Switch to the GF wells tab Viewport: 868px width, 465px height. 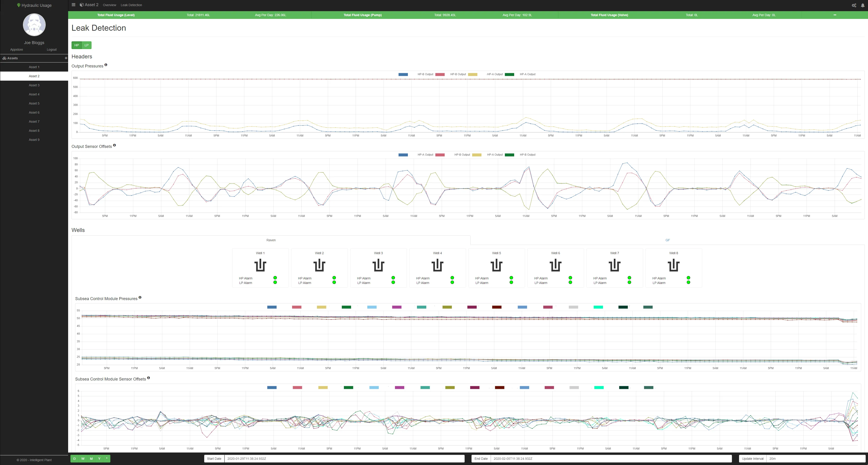tap(667, 240)
